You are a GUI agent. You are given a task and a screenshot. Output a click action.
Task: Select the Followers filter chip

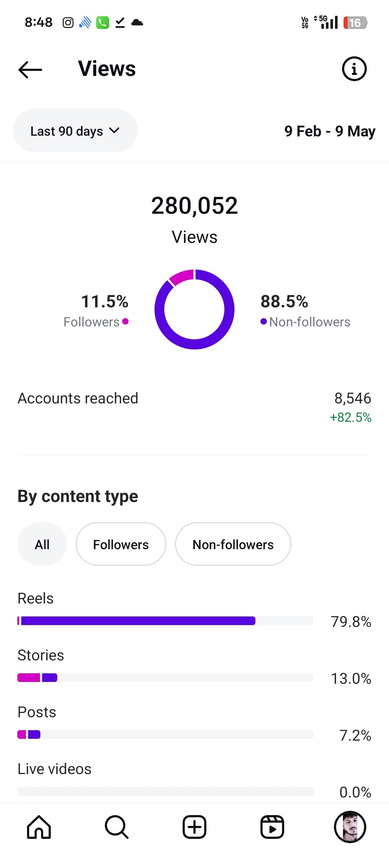pyautogui.click(x=121, y=544)
